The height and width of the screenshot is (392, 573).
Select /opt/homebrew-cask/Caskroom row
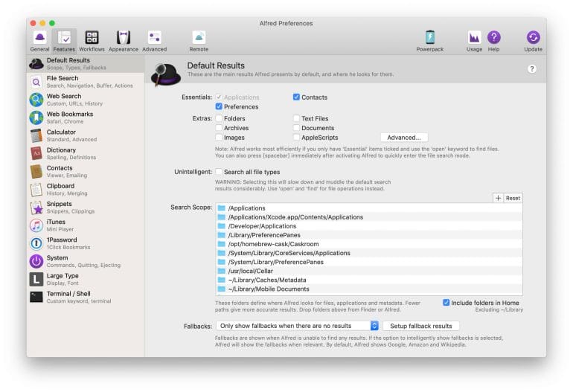pyautogui.click(x=369, y=244)
